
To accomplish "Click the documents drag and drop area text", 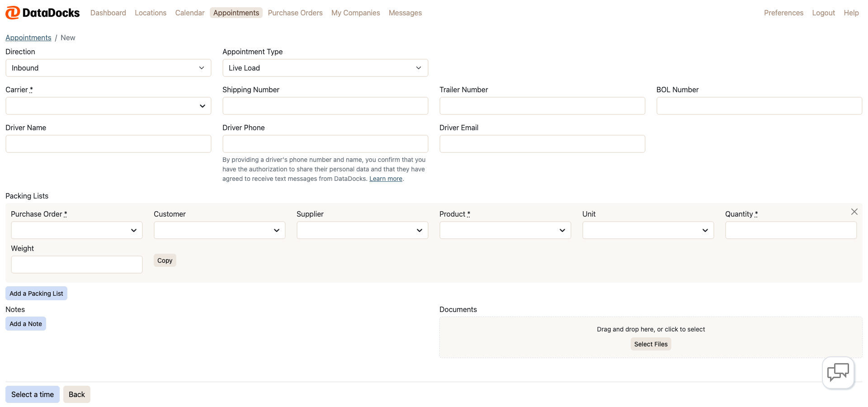I will [x=651, y=329].
